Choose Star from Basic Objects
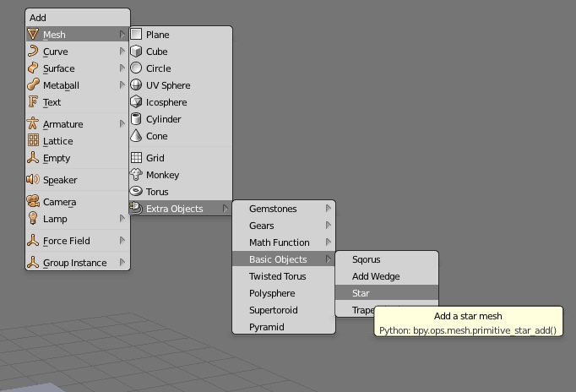Screen dimensions: 576x392 pyautogui.click(x=387, y=293)
